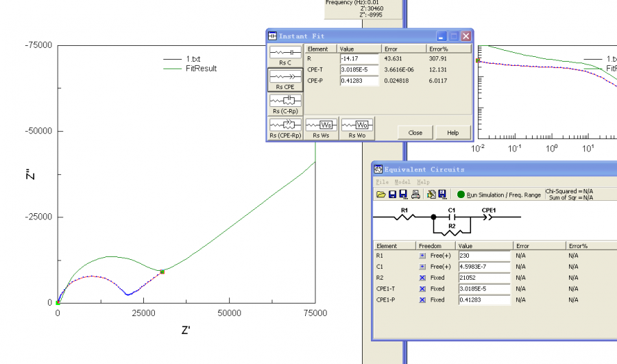This screenshot has width=617, height=364.
Task: Toggle CPE1-T freedom from Fixed
Action: pos(422,289)
